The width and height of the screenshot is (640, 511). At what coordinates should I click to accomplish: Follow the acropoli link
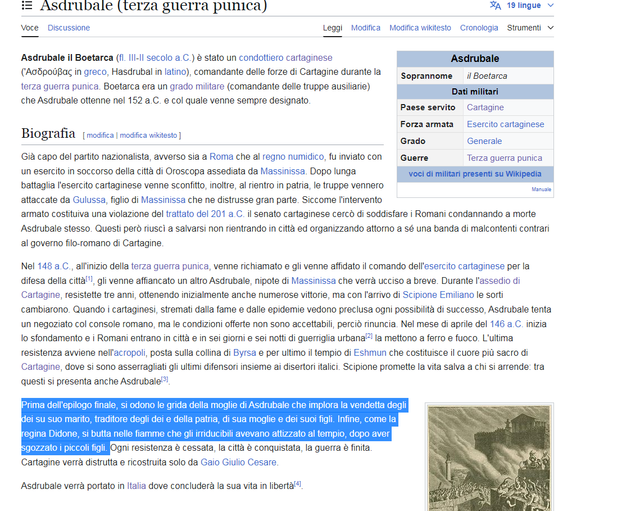coord(129,353)
